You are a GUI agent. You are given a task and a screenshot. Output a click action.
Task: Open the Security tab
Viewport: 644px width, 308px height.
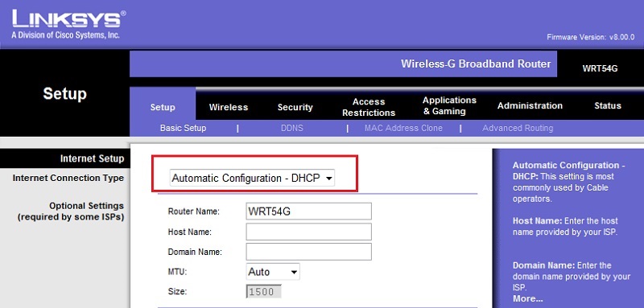click(295, 107)
